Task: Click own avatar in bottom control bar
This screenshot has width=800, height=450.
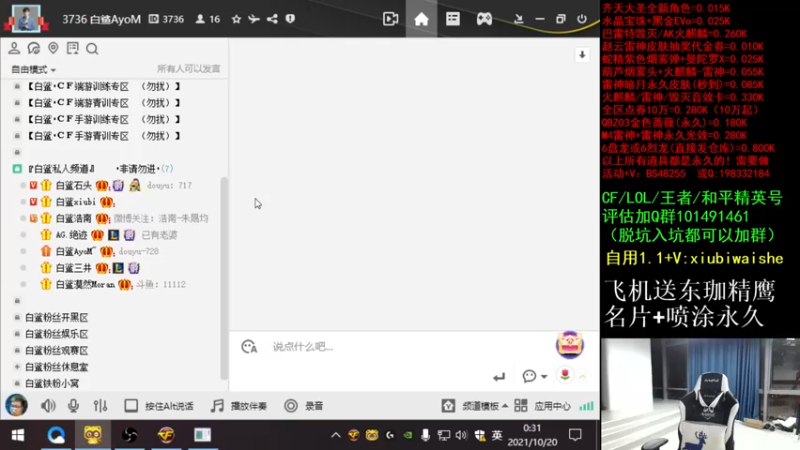Action: click(x=16, y=405)
